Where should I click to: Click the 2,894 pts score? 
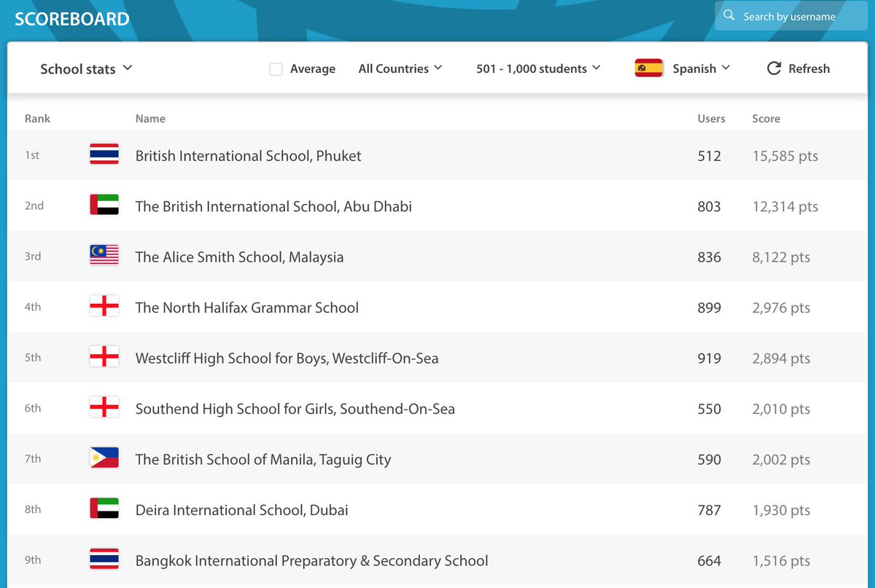[781, 358]
